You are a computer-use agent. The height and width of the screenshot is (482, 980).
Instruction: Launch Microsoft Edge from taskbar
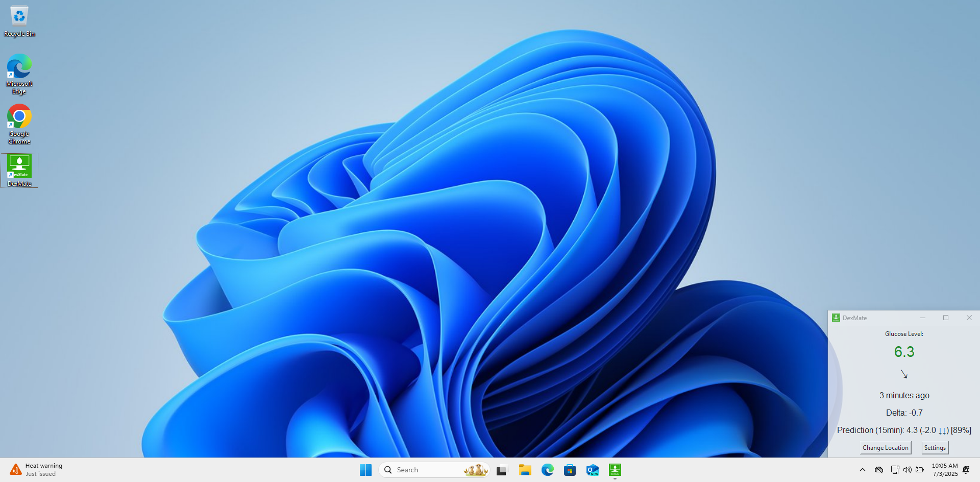[548, 470]
